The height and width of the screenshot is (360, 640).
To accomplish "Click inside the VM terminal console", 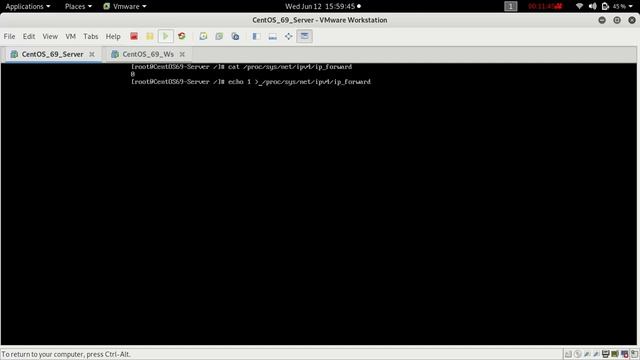I will [x=318, y=204].
